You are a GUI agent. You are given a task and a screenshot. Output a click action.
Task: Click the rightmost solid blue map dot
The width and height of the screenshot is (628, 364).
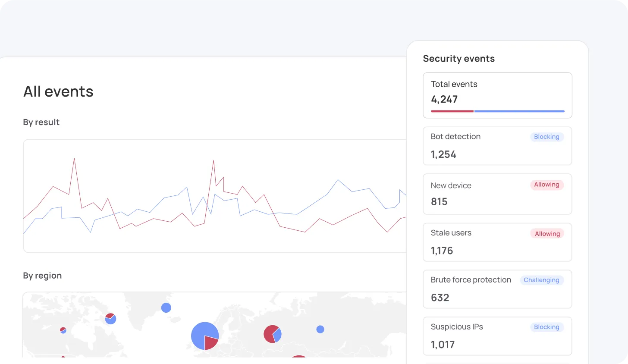click(320, 329)
